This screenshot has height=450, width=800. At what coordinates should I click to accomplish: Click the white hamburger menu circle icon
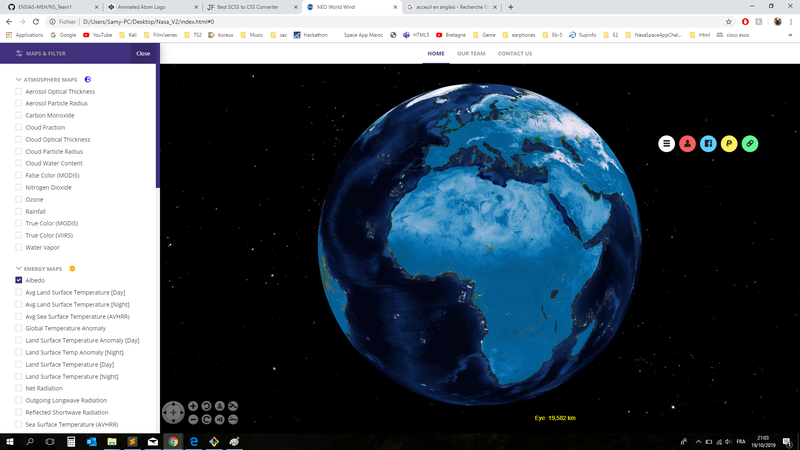pyautogui.click(x=667, y=144)
